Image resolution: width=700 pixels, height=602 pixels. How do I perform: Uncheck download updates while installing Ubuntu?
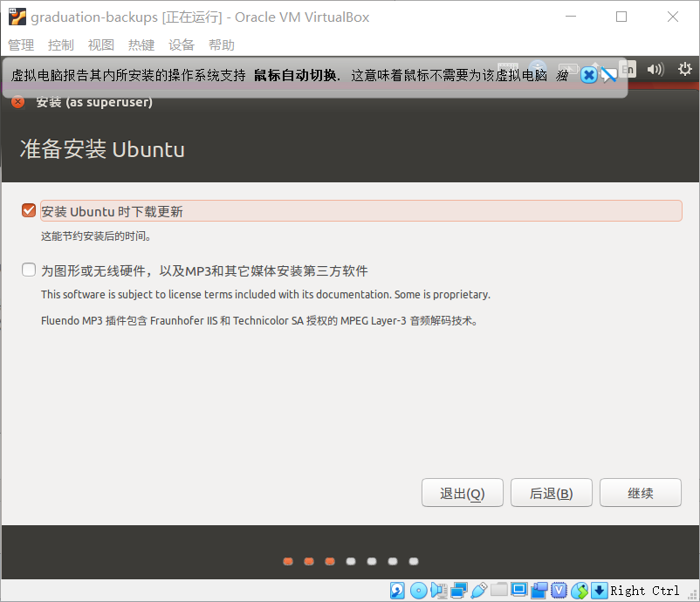coord(29,210)
